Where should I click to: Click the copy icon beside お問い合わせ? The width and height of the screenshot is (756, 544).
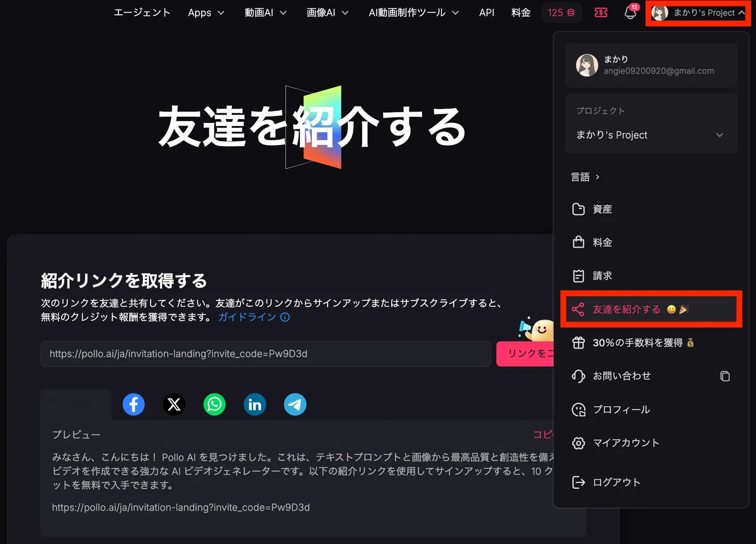pyautogui.click(x=725, y=376)
